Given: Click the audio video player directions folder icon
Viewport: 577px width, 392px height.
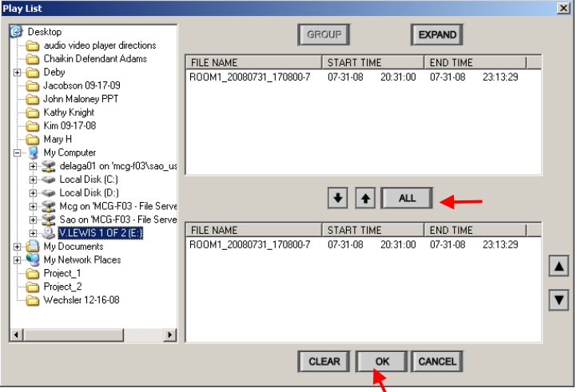Looking at the screenshot, I should 33,46.
